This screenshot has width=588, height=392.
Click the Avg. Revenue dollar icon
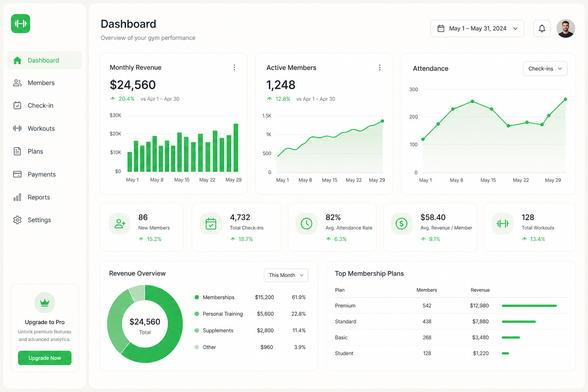(402, 224)
